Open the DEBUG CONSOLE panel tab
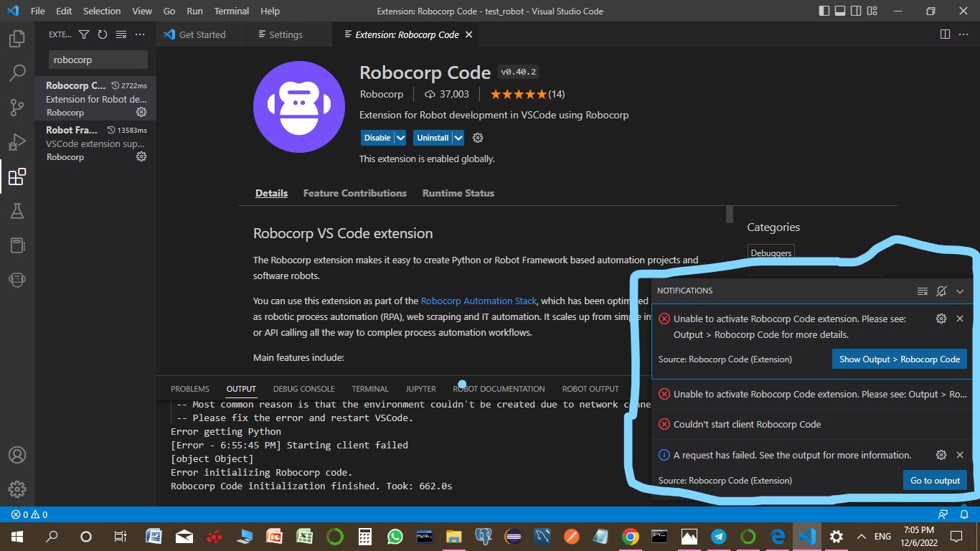980x551 pixels. pyautogui.click(x=303, y=389)
